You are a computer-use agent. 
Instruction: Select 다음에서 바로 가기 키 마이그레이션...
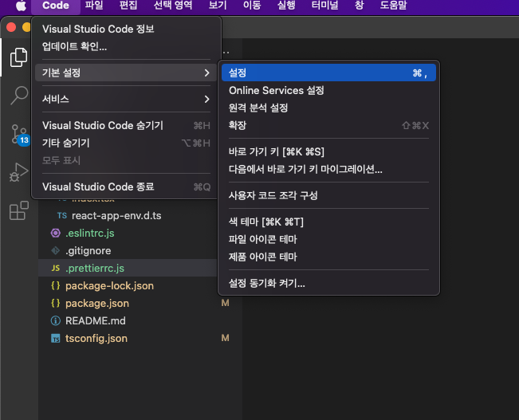pyautogui.click(x=328, y=169)
